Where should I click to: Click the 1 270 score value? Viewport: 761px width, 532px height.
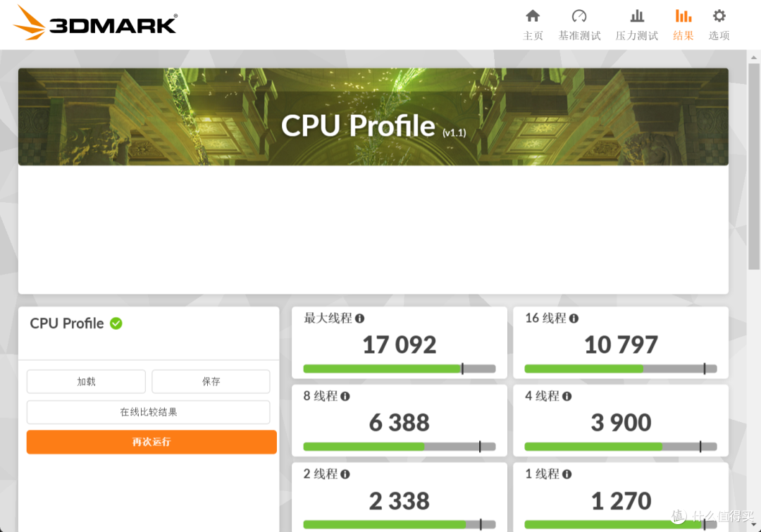(621, 501)
